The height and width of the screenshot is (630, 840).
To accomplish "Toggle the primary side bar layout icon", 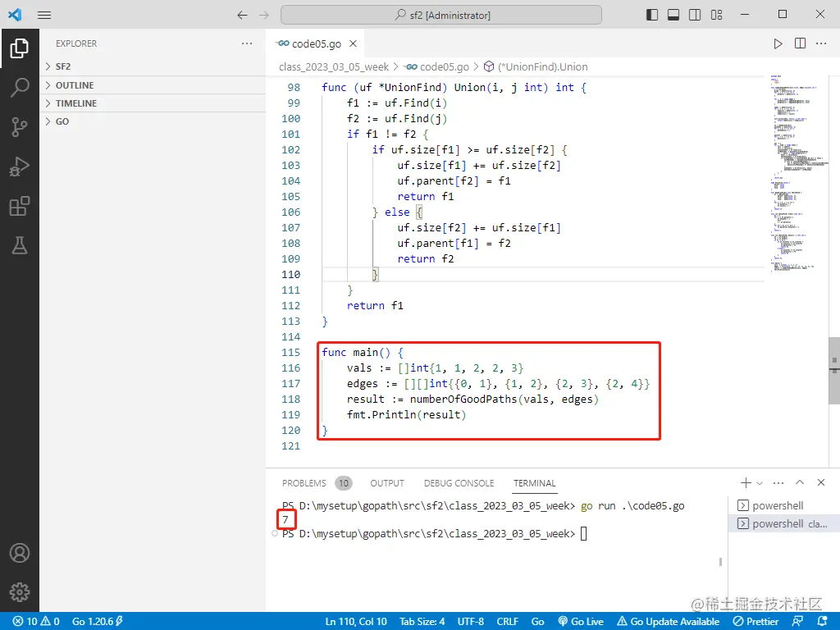I will pyautogui.click(x=652, y=15).
